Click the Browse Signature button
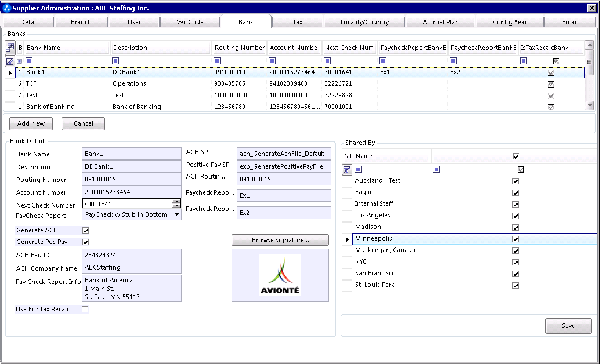 click(x=280, y=240)
